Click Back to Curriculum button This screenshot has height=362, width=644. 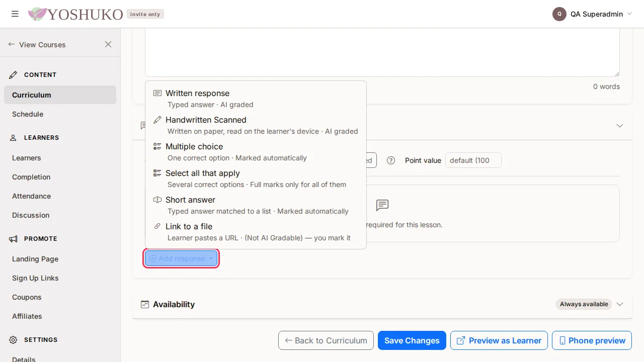pyautogui.click(x=326, y=340)
